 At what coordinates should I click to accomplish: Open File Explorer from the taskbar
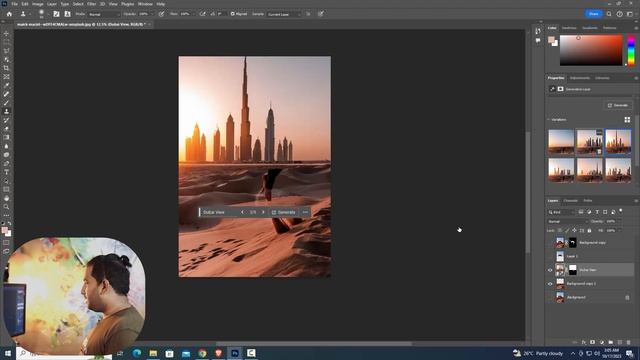(153, 353)
